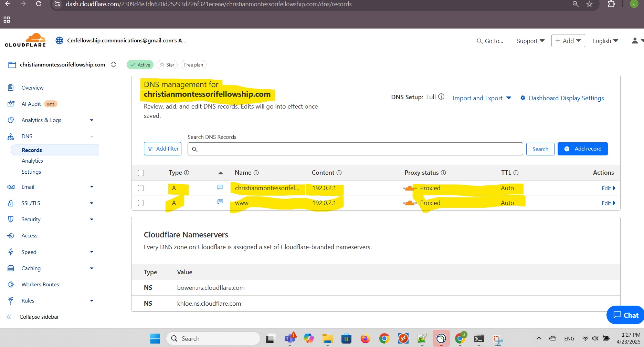Screen dimensions: 644x347
Task: Open the browser extensions puzzle icon
Action: coord(611,4)
